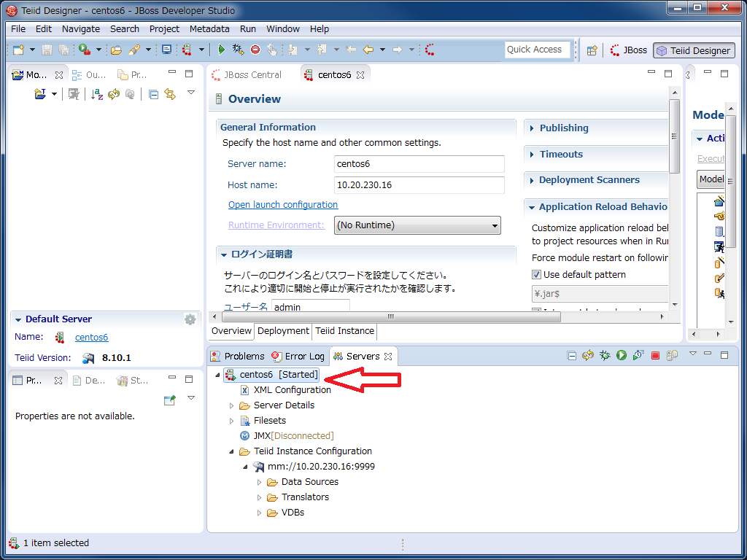This screenshot has height=560, width=747.
Task: Click the debug bug icon in main toolbar
Action: tap(239, 50)
